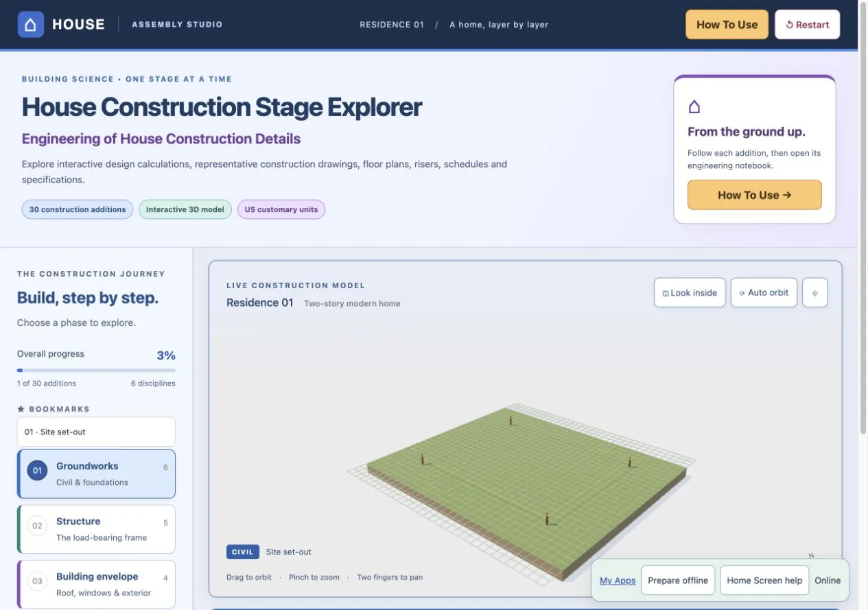
Task: Click the How To Use → card button
Action: pos(754,195)
